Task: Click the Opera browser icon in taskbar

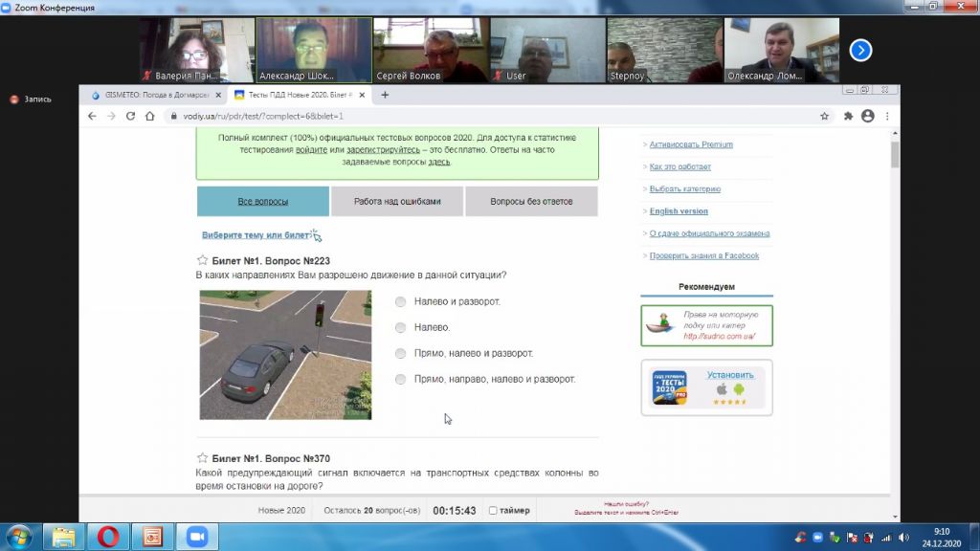Action: tap(108, 536)
